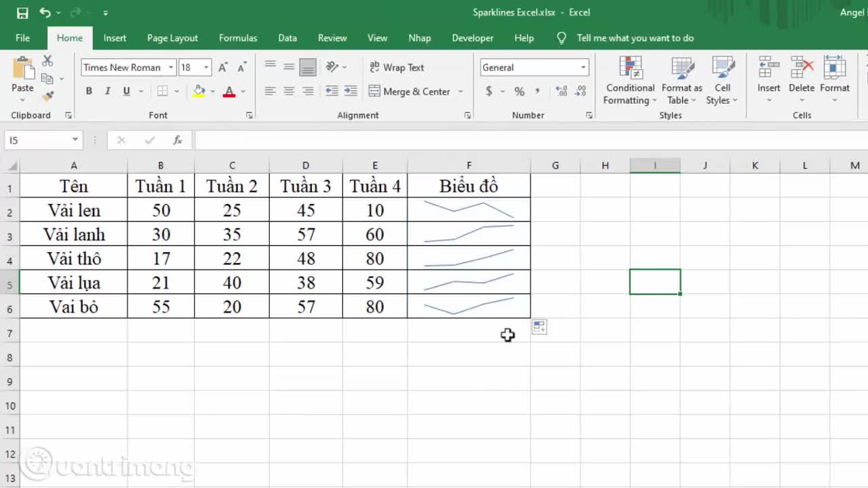Screen dimensions: 868x488
Task: Cut selection with the scissors icon
Action: click(x=47, y=61)
